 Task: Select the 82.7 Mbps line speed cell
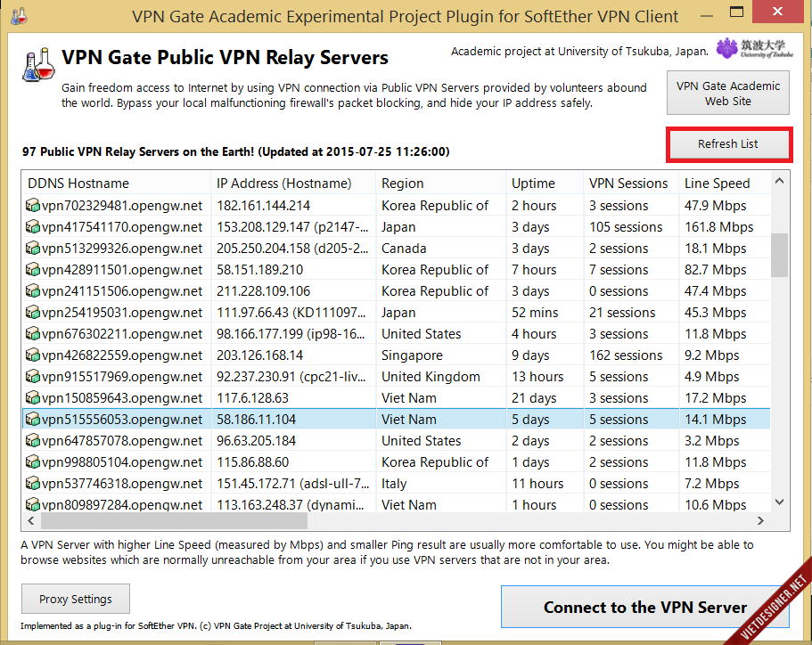pos(715,270)
